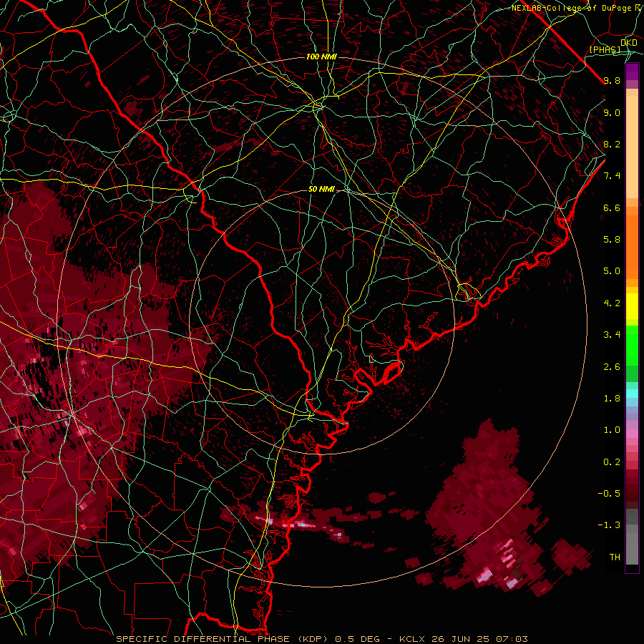Click the '6.6' scale value

click(x=612, y=208)
